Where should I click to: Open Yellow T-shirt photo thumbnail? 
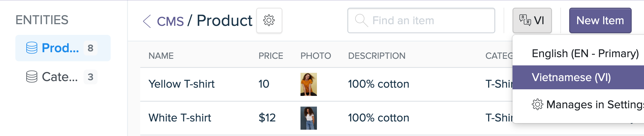coord(308,84)
